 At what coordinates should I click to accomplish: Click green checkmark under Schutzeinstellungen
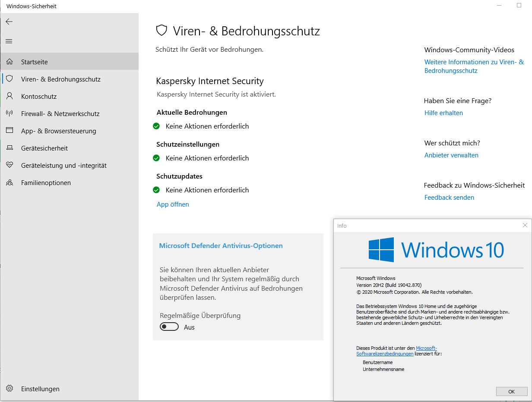(156, 158)
